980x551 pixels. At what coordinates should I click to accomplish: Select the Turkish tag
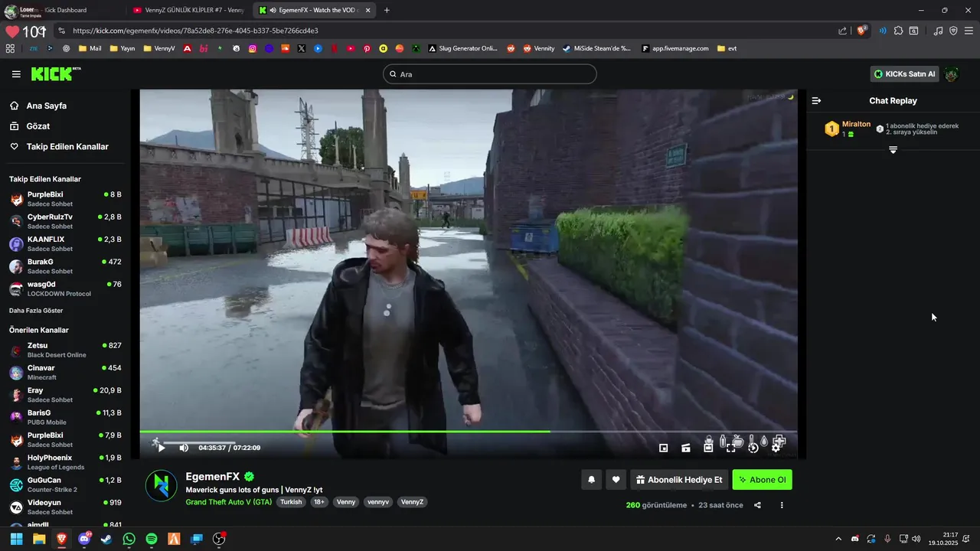[x=291, y=502]
